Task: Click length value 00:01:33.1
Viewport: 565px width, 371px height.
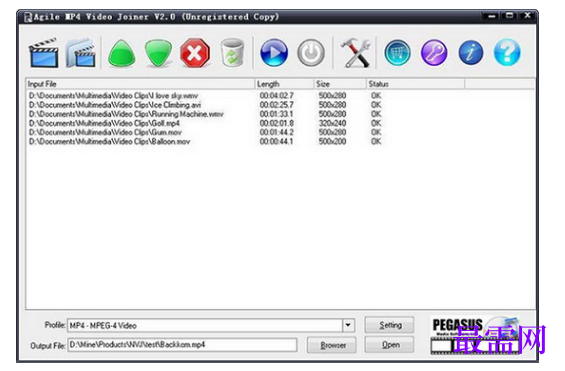Action: click(x=277, y=114)
